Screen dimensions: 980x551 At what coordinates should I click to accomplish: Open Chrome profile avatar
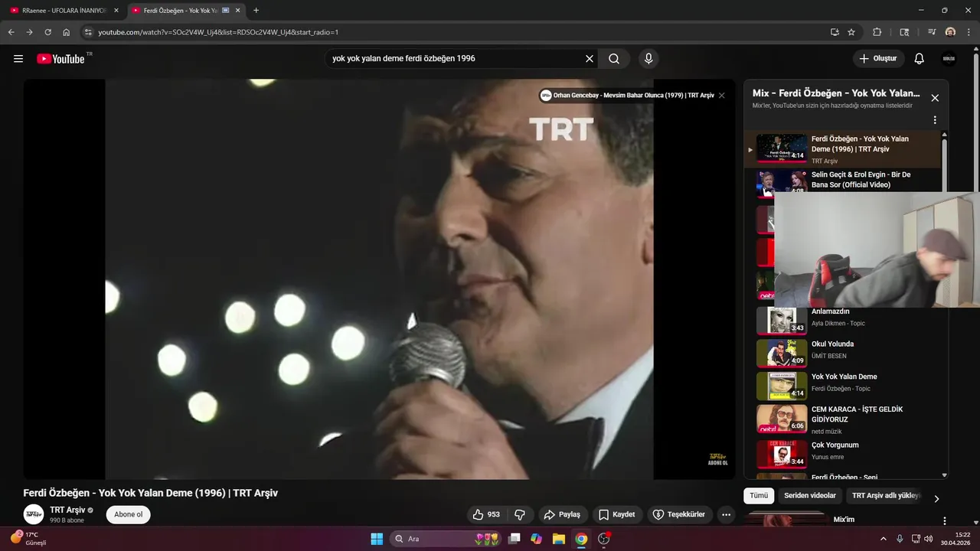(x=950, y=32)
